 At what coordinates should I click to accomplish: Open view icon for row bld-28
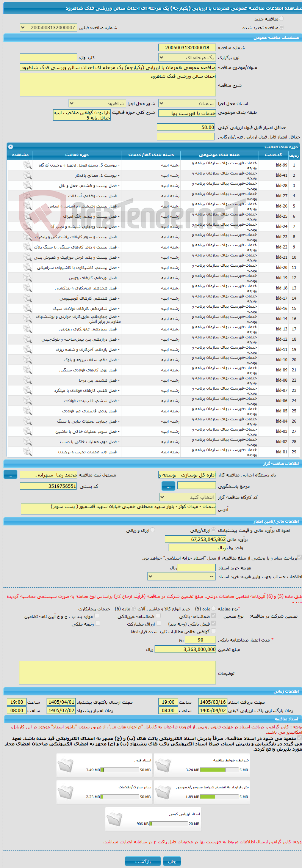(x=27, y=186)
